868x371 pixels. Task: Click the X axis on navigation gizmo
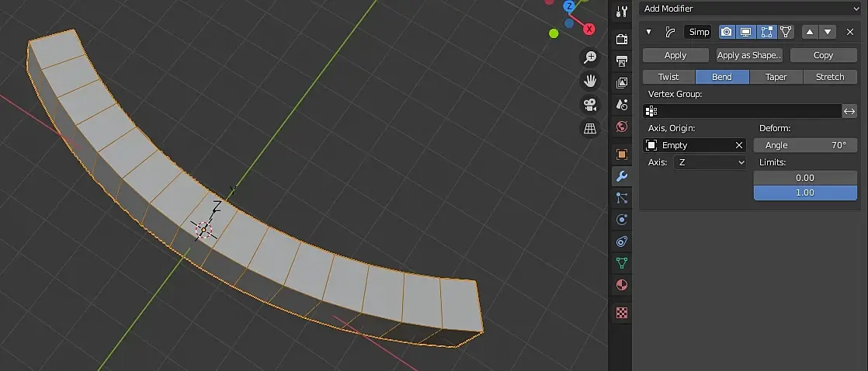(x=589, y=29)
